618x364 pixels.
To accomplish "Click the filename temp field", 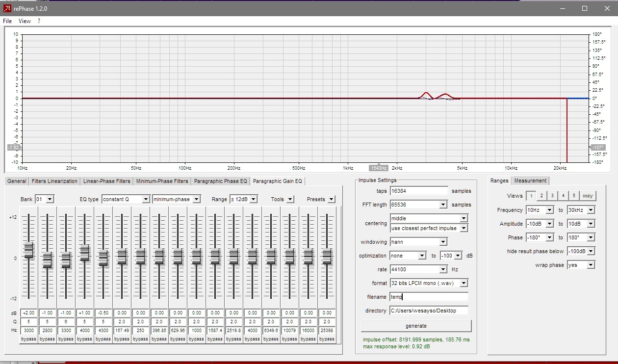I will 429,297.
